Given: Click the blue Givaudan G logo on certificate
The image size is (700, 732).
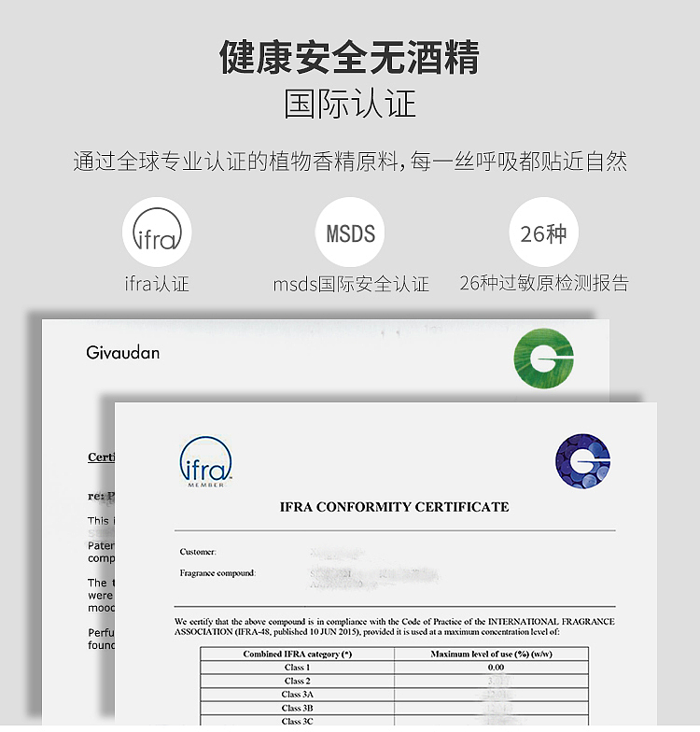Looking at the screenshot, I should coord(582,461).
